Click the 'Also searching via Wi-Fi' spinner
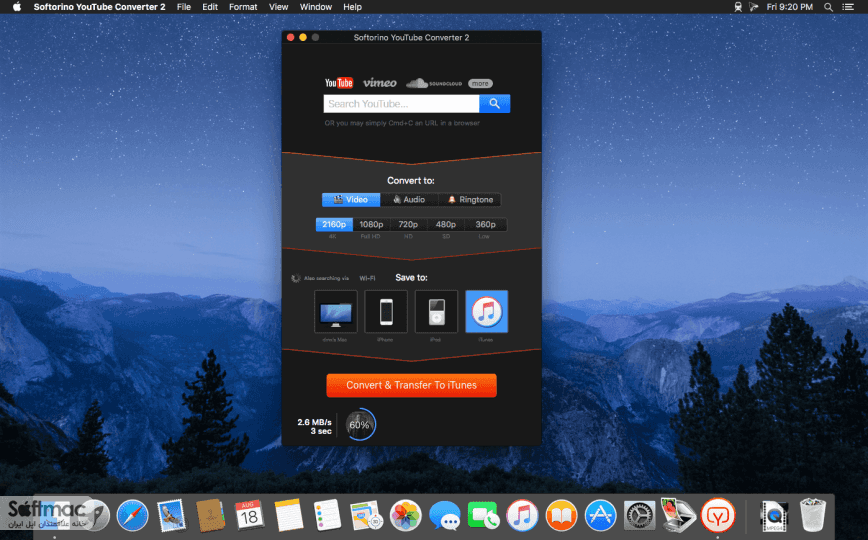 click(296, 278)
